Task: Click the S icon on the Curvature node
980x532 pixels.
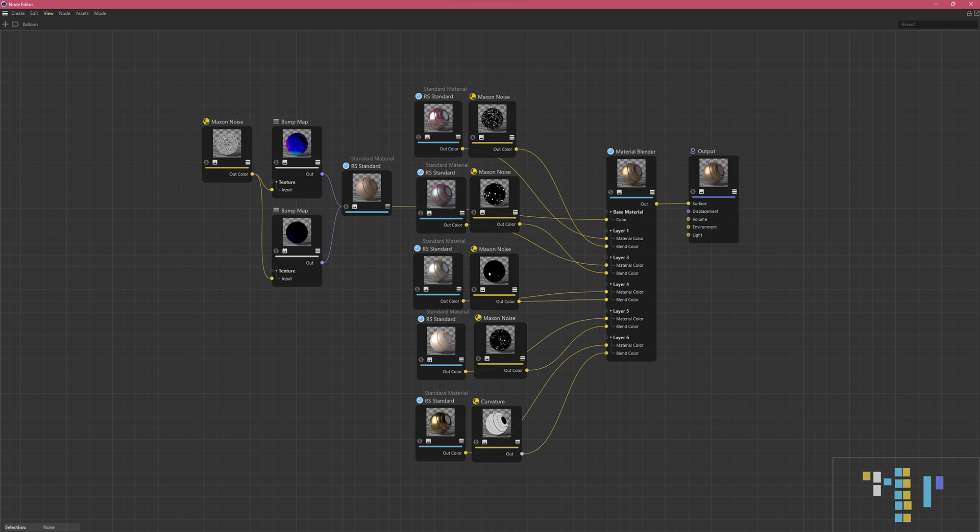Action: (476, 442)
